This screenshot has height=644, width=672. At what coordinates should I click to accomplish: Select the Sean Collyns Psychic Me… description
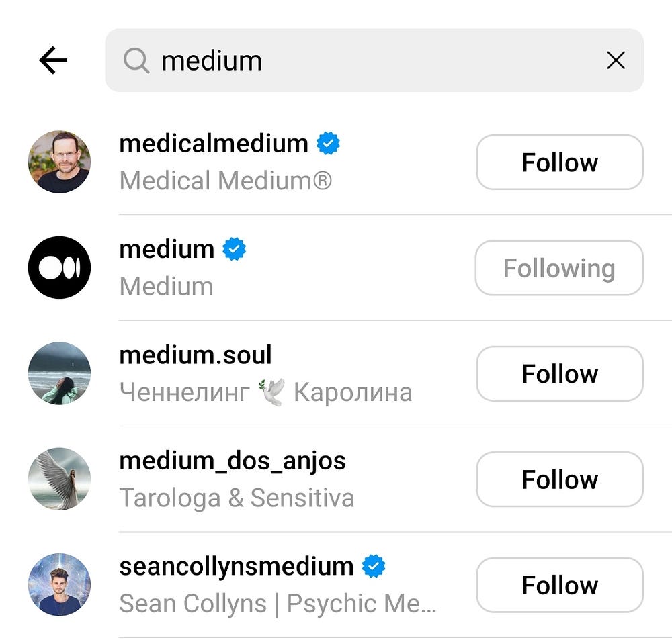click(278, 604)
